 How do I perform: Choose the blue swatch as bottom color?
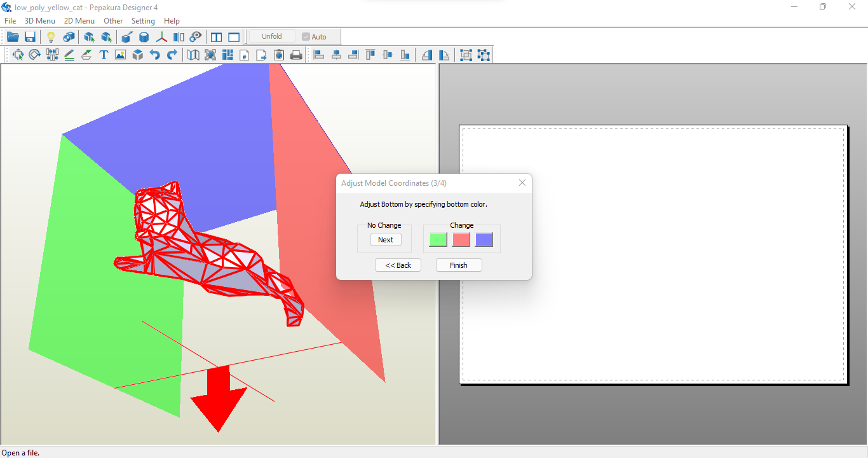[484, 240]
